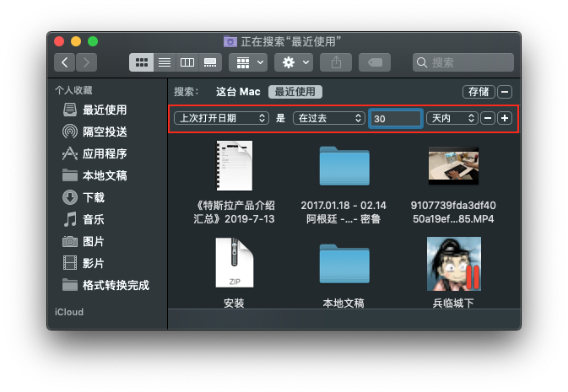Open 音乐 in the sidebar

[84, 219]
